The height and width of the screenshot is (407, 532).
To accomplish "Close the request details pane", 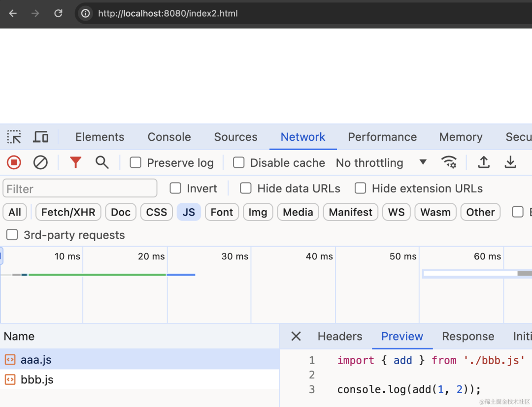I will tap(296, 336).
